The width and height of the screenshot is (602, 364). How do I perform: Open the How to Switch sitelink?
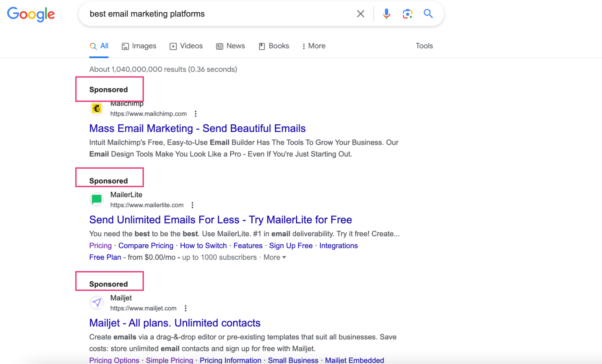click(203, 246)
